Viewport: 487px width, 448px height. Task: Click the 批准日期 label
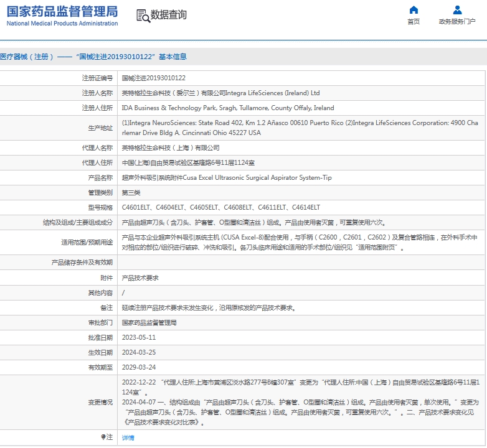click(x=100, y=337)
